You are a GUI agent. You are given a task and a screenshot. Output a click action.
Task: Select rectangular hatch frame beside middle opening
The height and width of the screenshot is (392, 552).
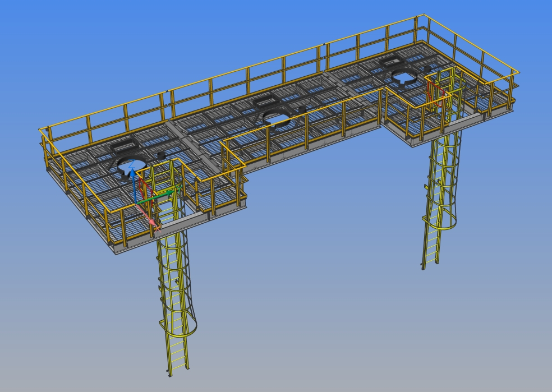265,103
